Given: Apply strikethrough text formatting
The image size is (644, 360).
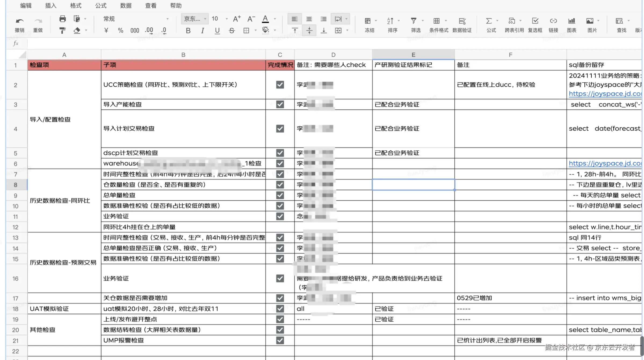Looking at the screenshot, I should 231,31.
